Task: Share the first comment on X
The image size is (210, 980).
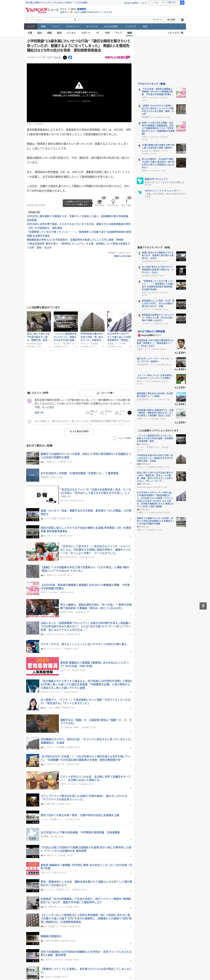Action: (x=130, y=413)
